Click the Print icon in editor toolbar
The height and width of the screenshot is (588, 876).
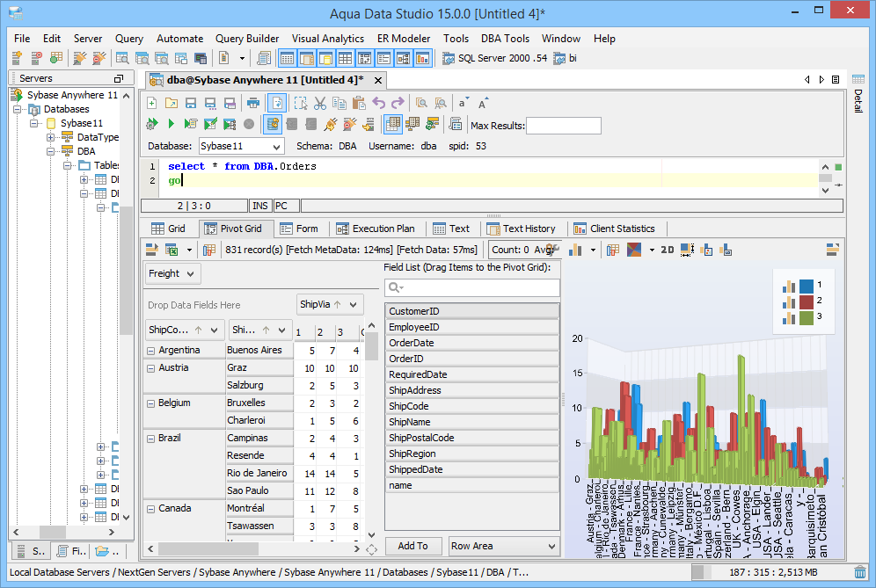click(253, 104)
